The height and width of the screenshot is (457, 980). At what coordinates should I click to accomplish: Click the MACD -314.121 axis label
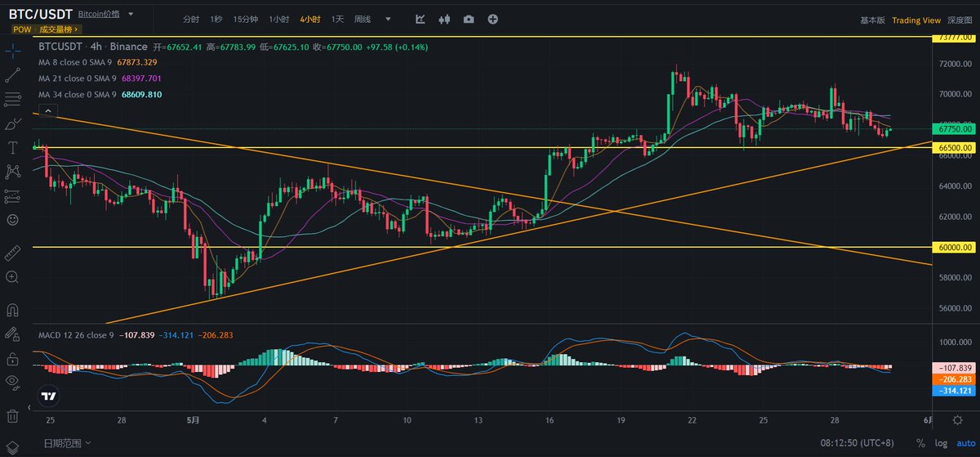coord(955,392)
